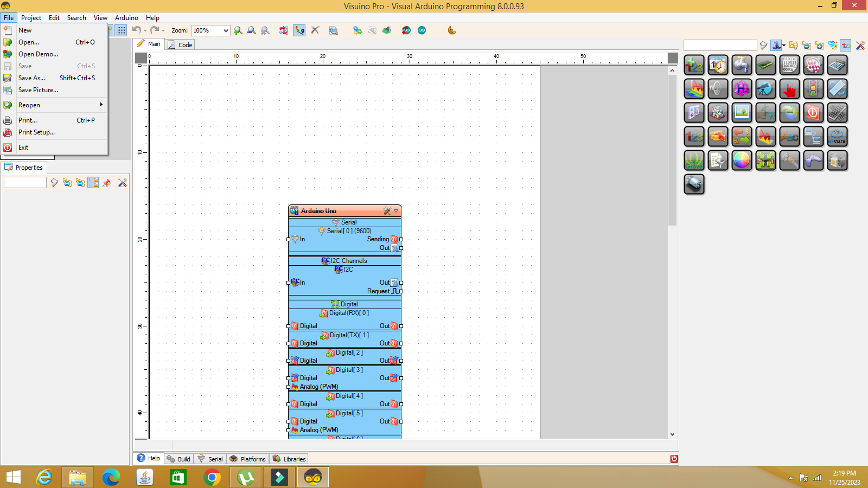Click the Redo arrow icon
Screen dimensions: 868x488
click(x=154, y=30)
